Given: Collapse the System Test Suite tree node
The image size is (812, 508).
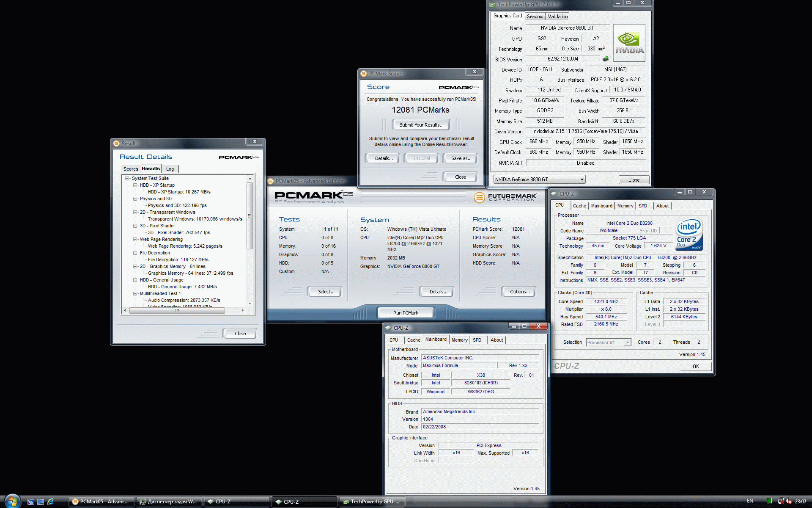Looking at the screenshot, I should pos(127,179).
